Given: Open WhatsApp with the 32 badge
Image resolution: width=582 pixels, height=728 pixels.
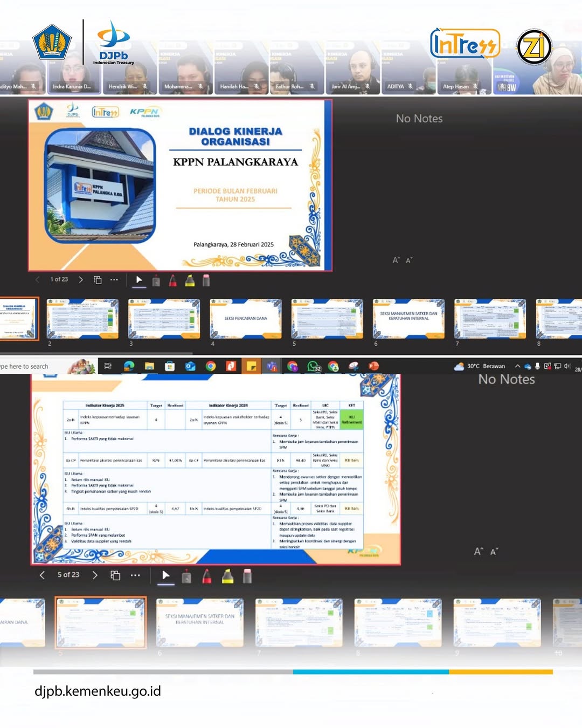Looking at the screenshot, I should coord(314,367).
